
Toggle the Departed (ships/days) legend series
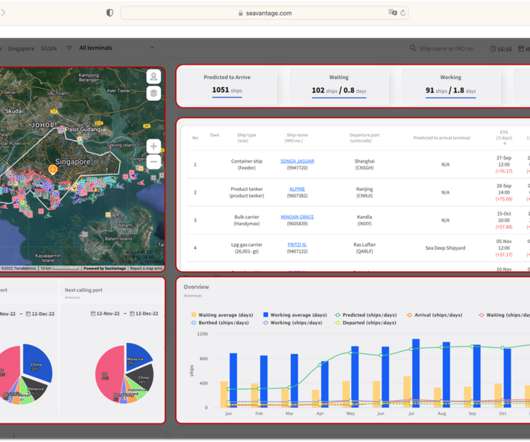pyautogui.click(x=366, y=323)
